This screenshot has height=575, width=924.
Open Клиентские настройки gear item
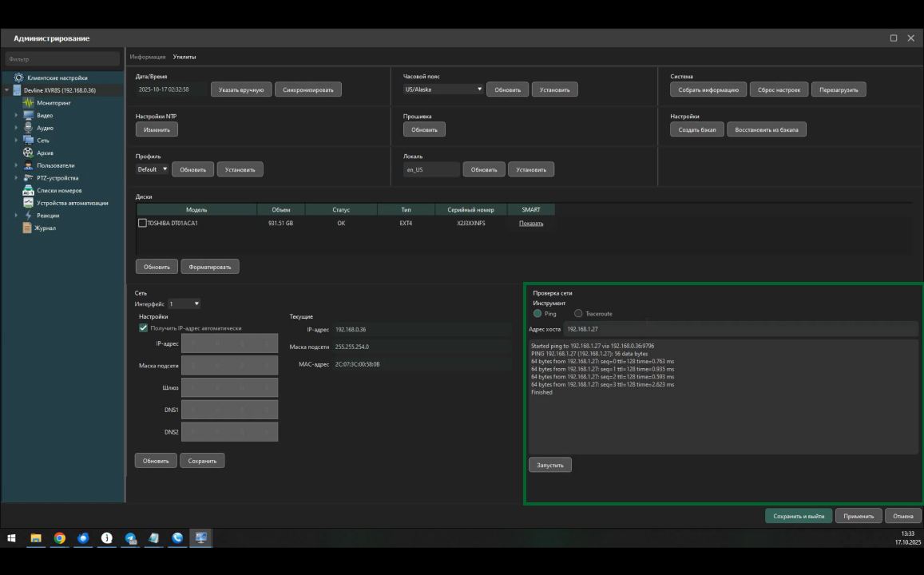click(x=18, y=77)
